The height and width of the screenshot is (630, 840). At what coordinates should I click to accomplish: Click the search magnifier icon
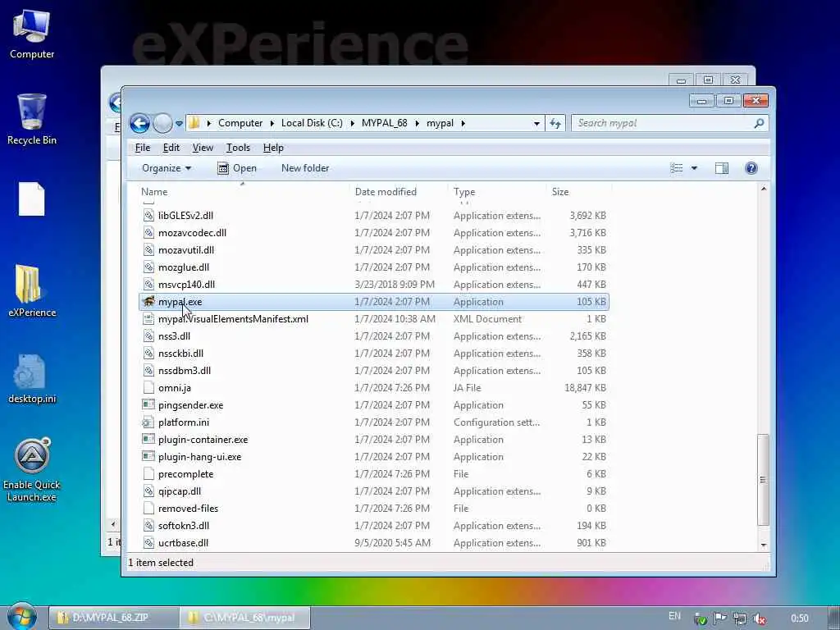point(759,123)
